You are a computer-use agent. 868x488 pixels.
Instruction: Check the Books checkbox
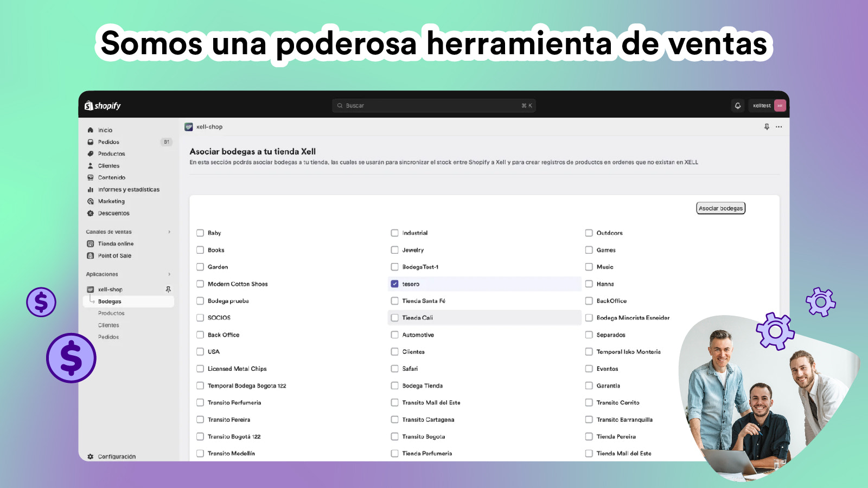200,250
